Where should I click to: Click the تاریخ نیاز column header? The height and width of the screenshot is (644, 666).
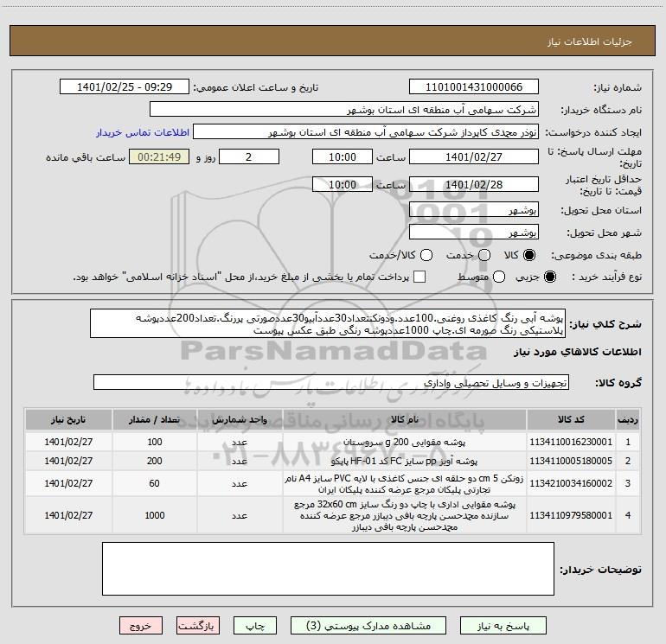pyautogui.click(x=68, y=419)
